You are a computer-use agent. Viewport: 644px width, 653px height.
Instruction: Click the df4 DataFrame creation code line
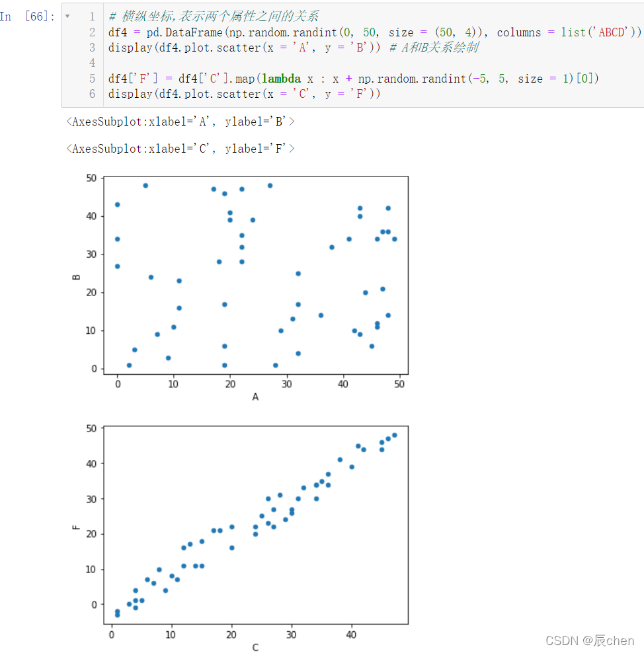tap(375, 32)
